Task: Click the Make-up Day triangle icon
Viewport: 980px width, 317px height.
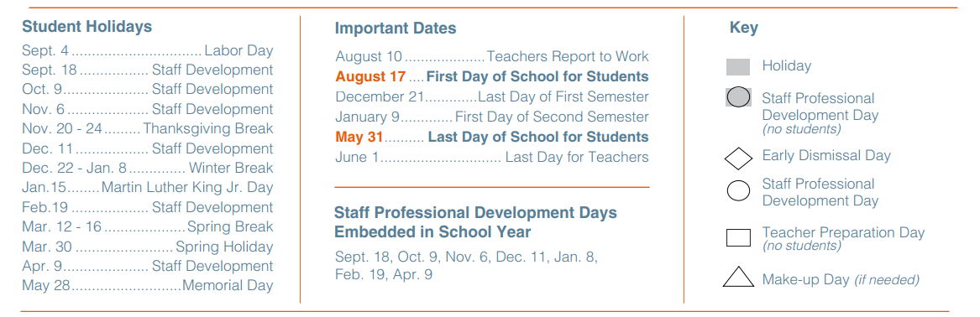Action: tap(738, 277)
